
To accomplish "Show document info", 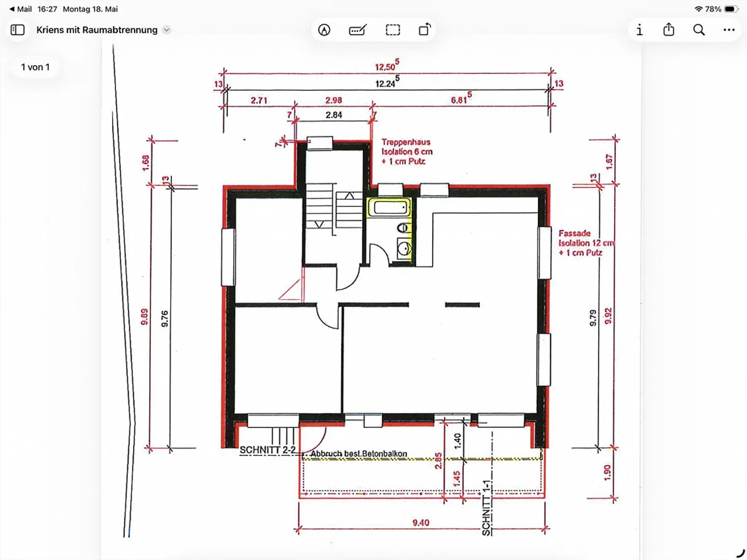I will [x=639, y=30].
